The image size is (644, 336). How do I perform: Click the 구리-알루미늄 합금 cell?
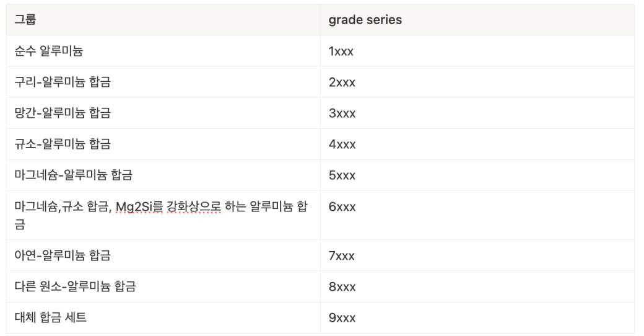[163, 81]
